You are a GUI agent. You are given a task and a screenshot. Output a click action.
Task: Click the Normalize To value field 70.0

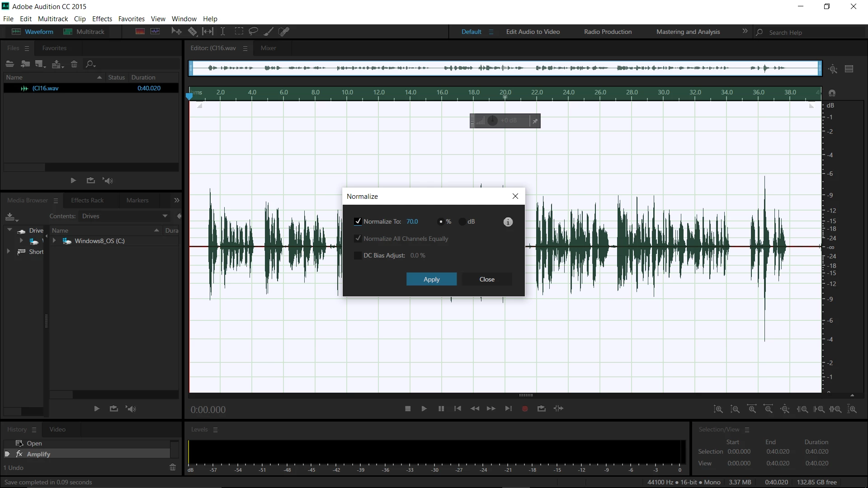412,221
